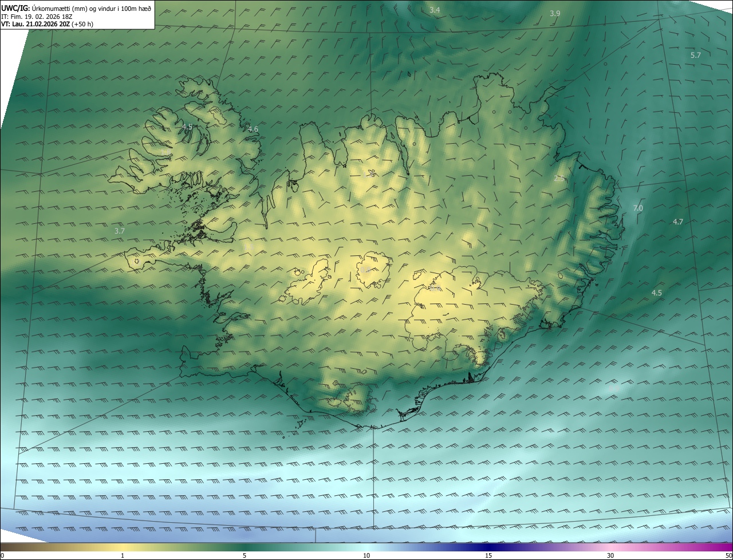Click the colorbar tick label 0
This screenshot has height=560, width=733.
click(2, 555)
